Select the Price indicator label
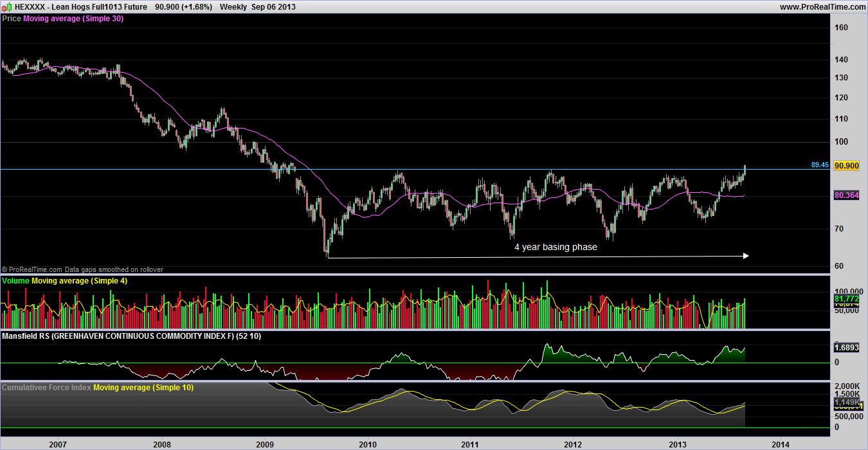The image size is (868, 450). [12, 19]
